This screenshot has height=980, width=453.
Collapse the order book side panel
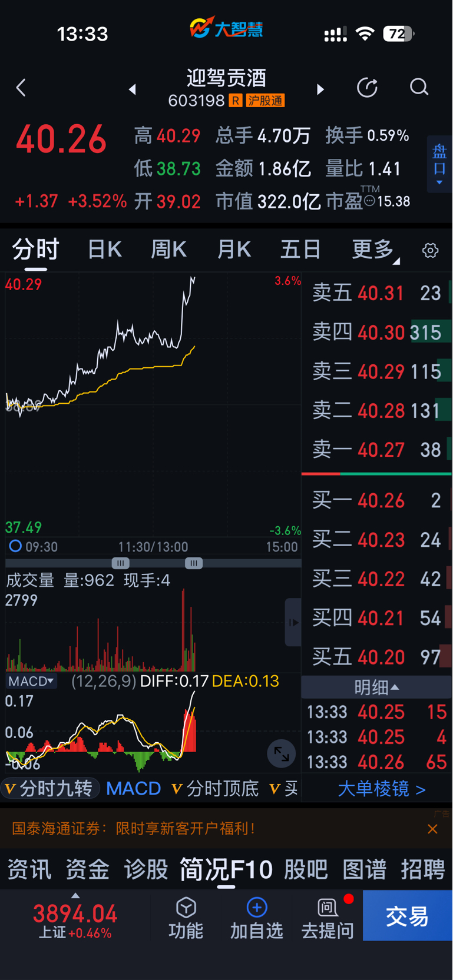(x=293, y=622)
